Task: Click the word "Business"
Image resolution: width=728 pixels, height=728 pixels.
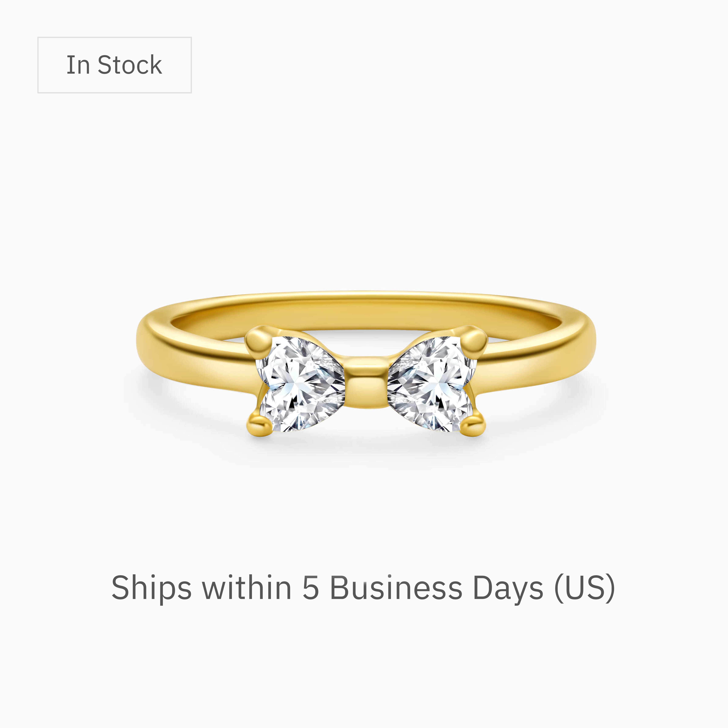Action: pos(396,587)
